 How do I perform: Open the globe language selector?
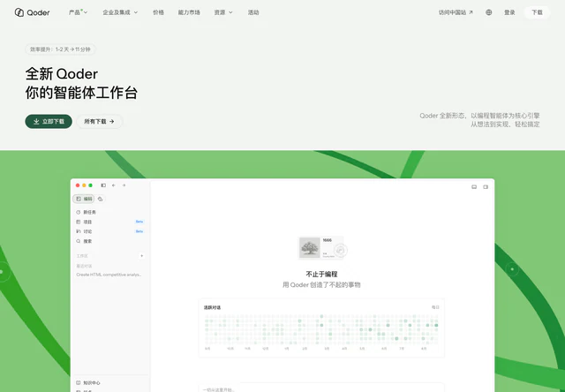tap(488, 12)
